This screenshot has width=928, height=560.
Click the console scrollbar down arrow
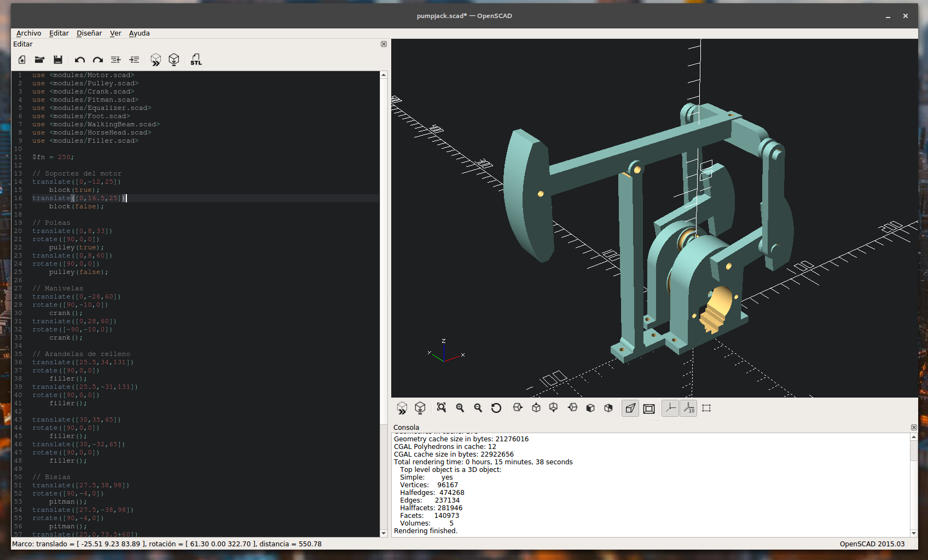point(914,533)
